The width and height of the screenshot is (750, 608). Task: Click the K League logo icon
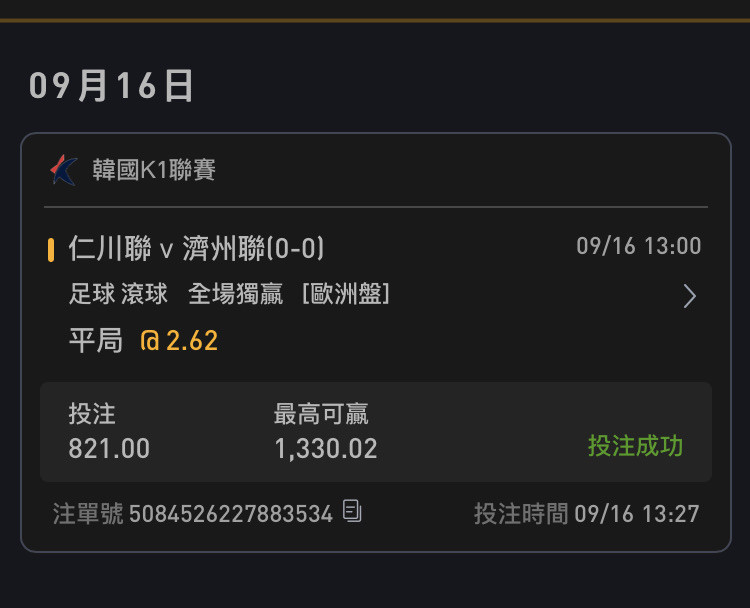click(x=64, y=170)
